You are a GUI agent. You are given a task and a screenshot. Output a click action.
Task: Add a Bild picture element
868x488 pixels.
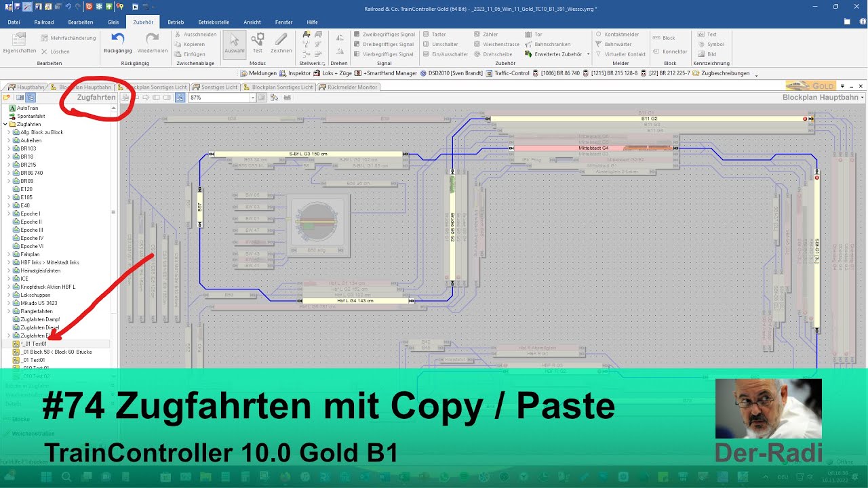point(707,54)
